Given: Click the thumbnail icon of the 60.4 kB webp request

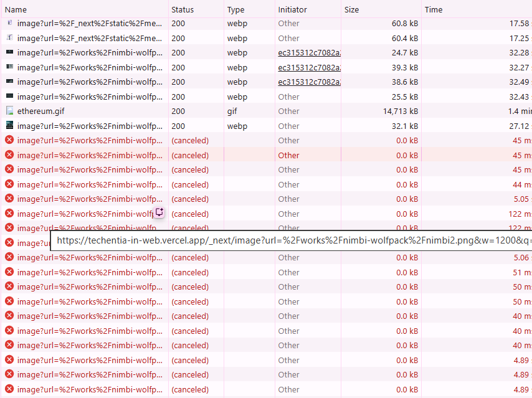Looking at the screenshot, I should (9, 38).
